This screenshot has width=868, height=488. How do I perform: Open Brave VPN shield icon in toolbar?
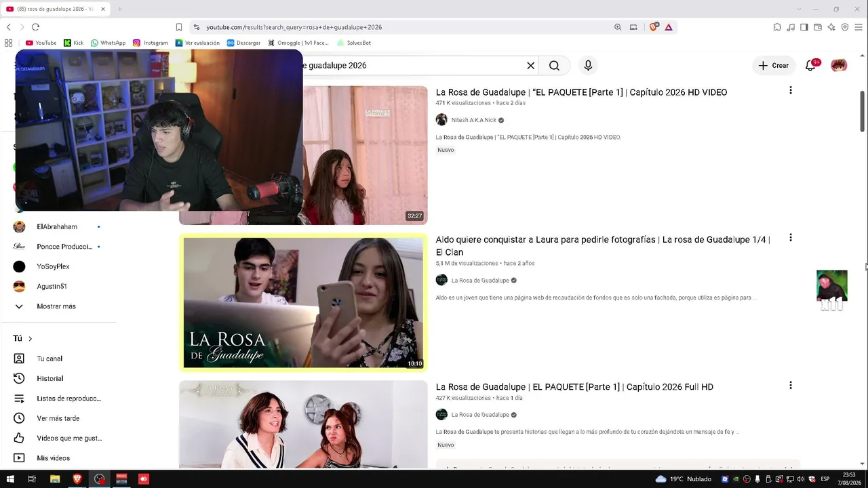pyautogui.click(x=845, y=27)
